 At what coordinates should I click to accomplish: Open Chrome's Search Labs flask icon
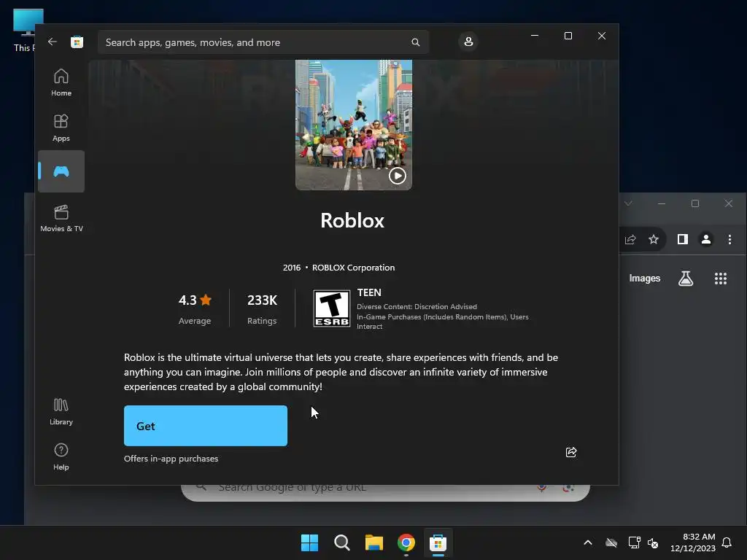coord(686,278)
